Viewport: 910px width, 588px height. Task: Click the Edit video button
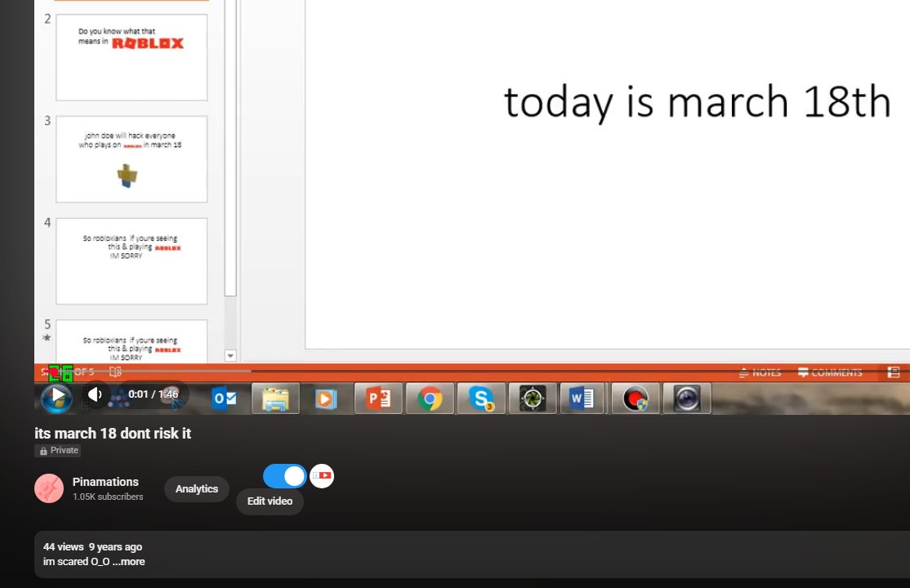(270, 501)
